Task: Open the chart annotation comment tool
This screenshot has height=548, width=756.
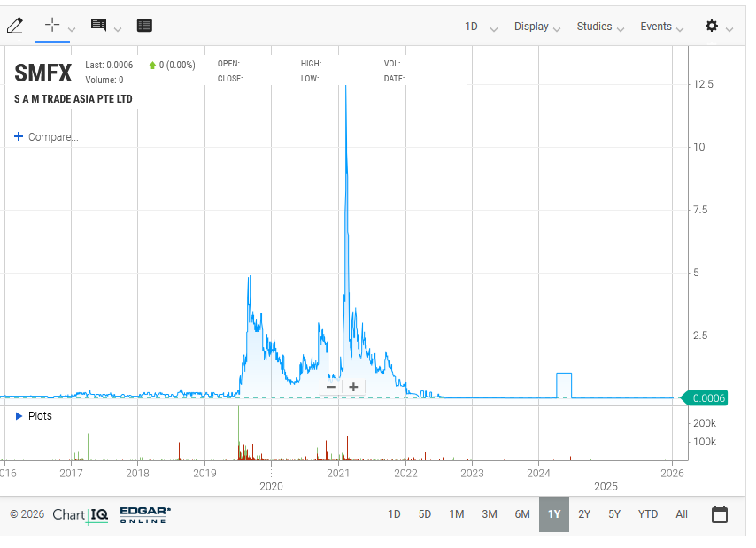Action: pyautogui.click(x=99, y=26)
